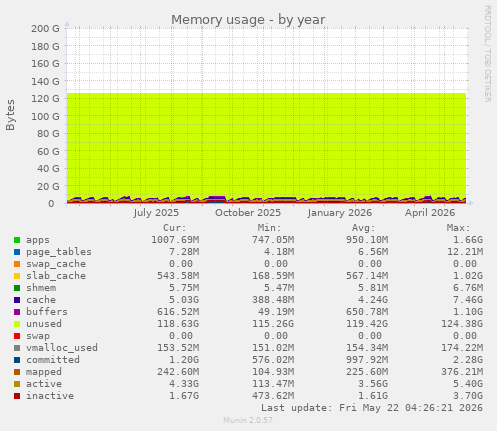Click the apps current value 1007.69M
Viewport: 497px width, 431px height.
click(x=175, y=240)
